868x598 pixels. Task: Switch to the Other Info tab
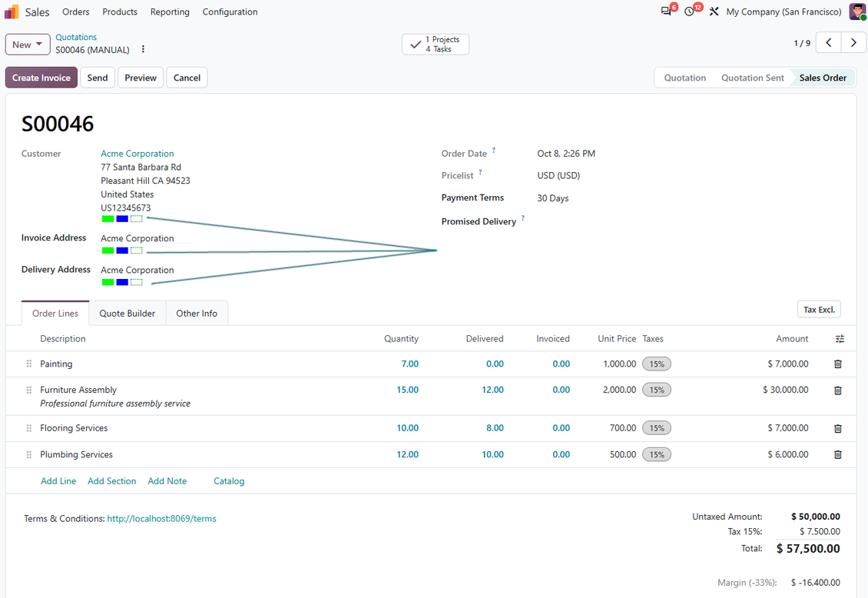click(197, 314)
